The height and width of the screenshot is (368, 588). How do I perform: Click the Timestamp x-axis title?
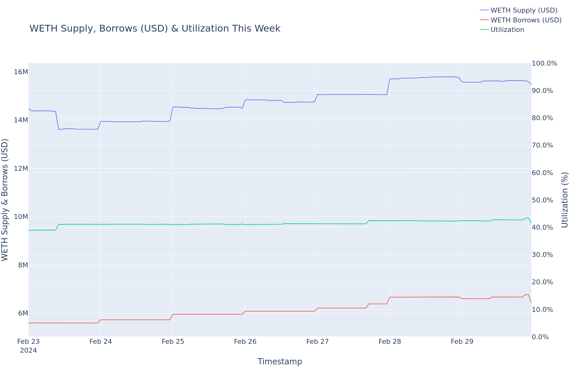280,362
